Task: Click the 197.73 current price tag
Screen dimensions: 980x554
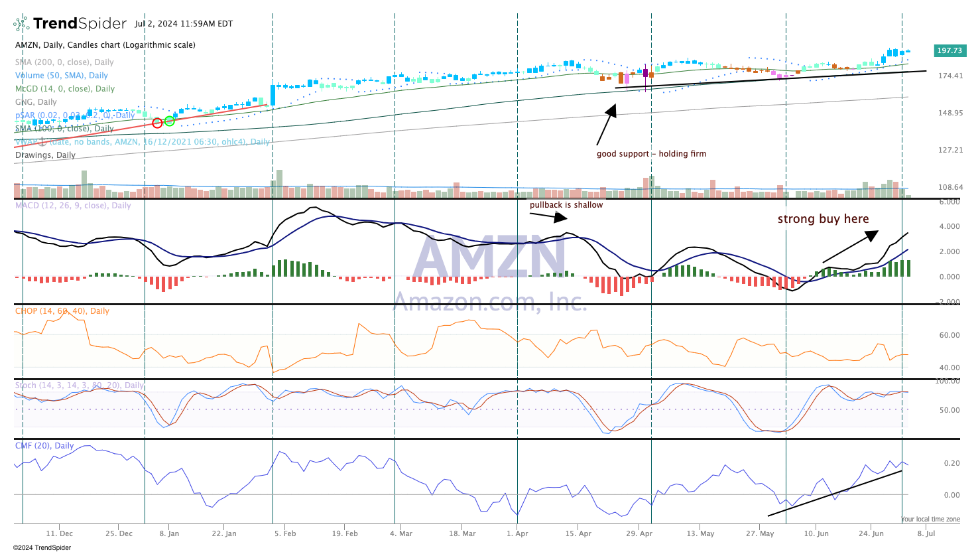Action: click(949, 50)
